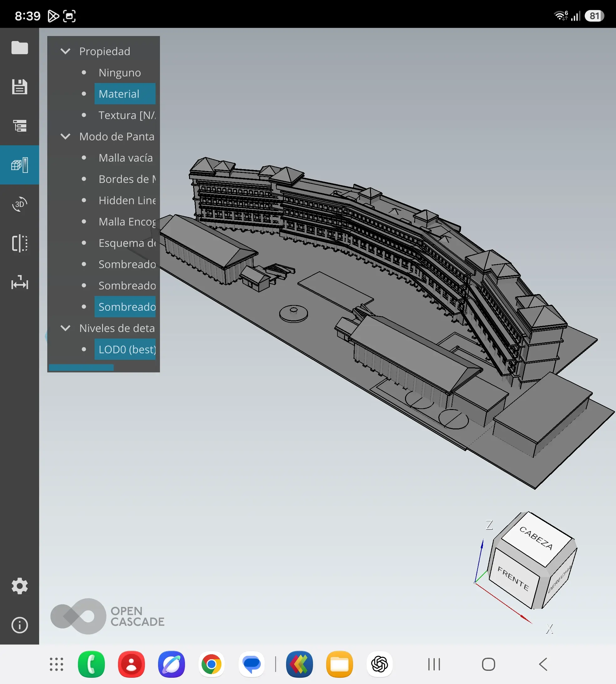Open the info about icon

pos(20,625)
